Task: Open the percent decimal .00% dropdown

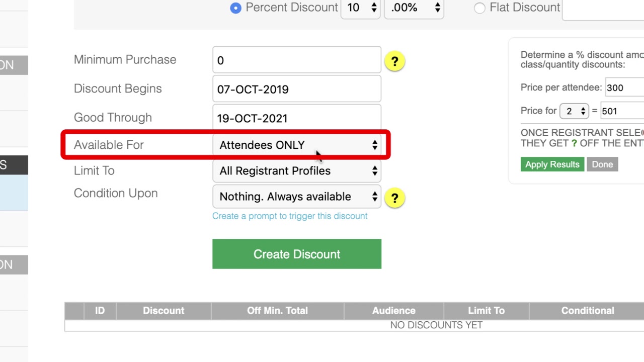Action: 414,8
